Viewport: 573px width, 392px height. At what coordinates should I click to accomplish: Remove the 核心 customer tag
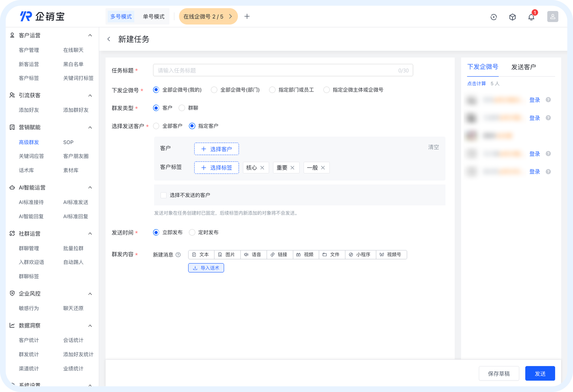[x=262, y=167]
